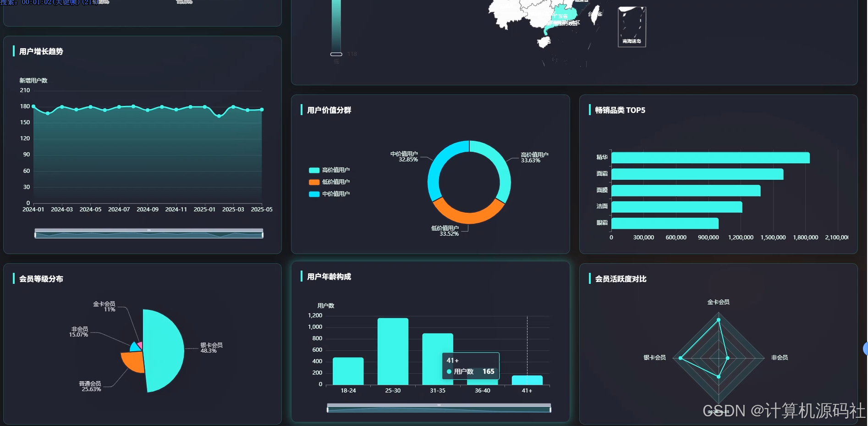The width and height of the screenshot is (868, 426).
Task: Toggle the 高价值用户 legend entry
Action: coord(330,170)
